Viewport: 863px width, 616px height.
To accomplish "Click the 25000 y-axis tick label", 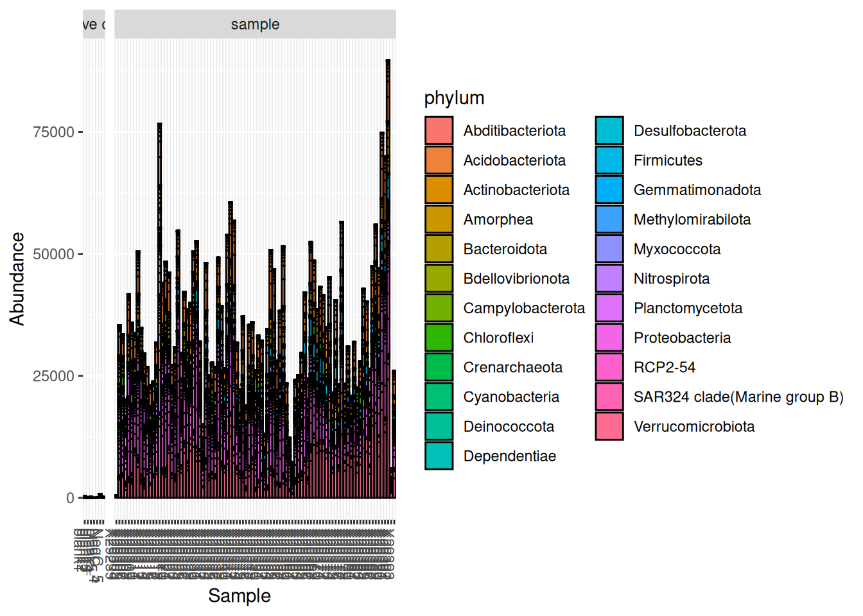I will (53, 376).
